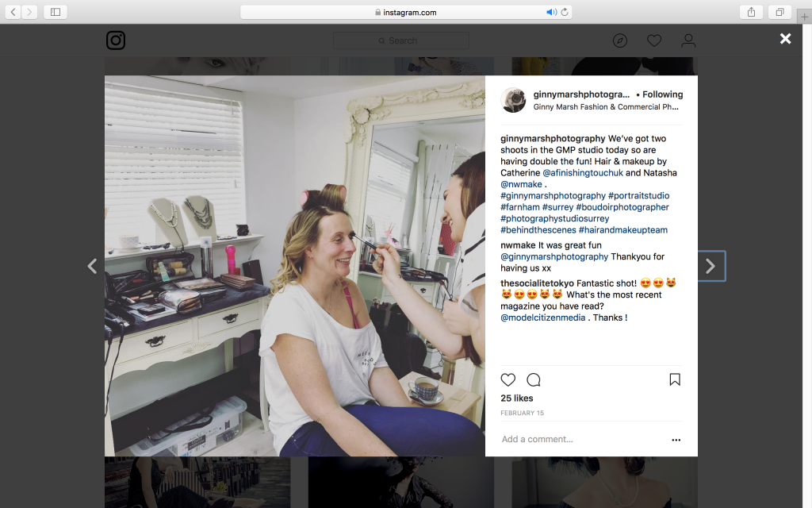The height and width of the screenshot is (508, 812).
Task: Open thesocialitetokyo commenter username
Action: [537, 283]
